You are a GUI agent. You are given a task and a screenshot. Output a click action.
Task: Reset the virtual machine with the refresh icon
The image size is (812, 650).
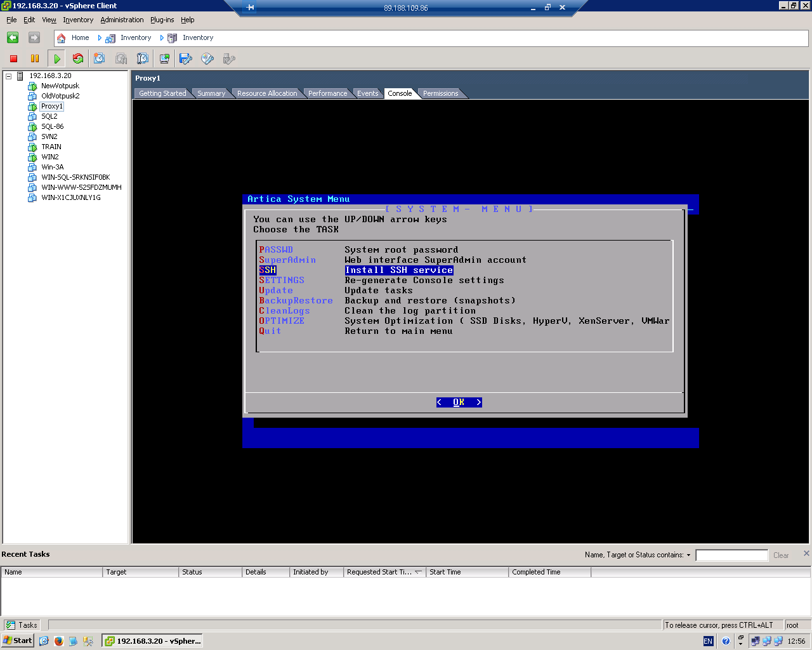click(x=78, y=58)
